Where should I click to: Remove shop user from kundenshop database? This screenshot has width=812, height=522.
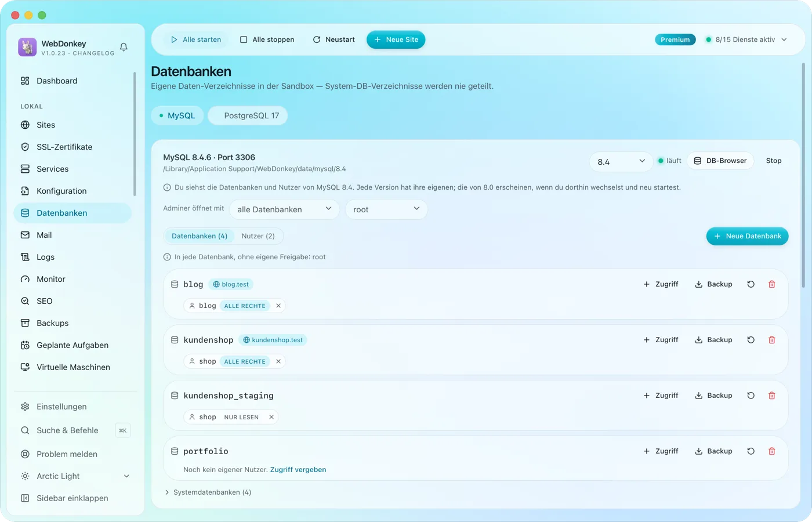tap(278, 361)
